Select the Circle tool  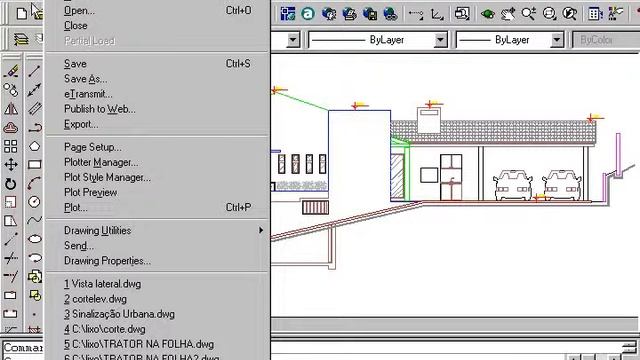click(x=35, y=202)
